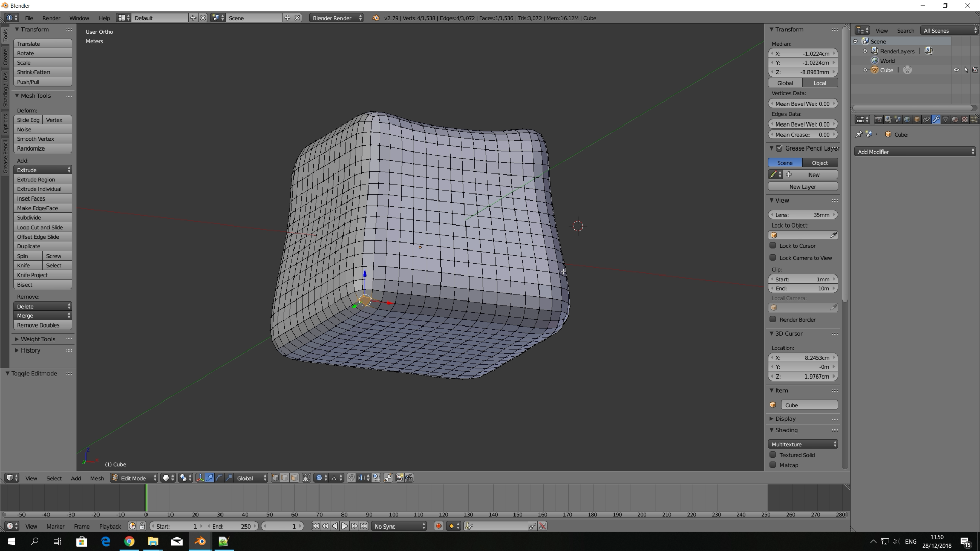Open the Render properties tab camera icon

pyautogui.click(x=878, y=119)
